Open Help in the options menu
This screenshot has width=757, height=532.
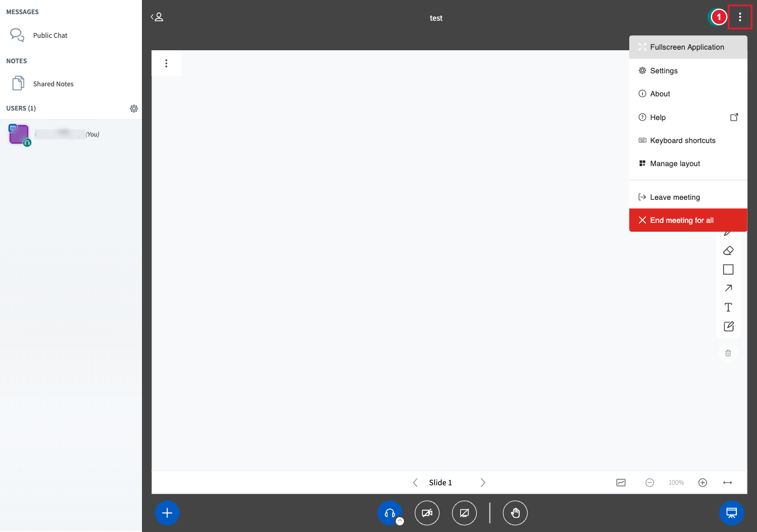(x=688, y=117)
